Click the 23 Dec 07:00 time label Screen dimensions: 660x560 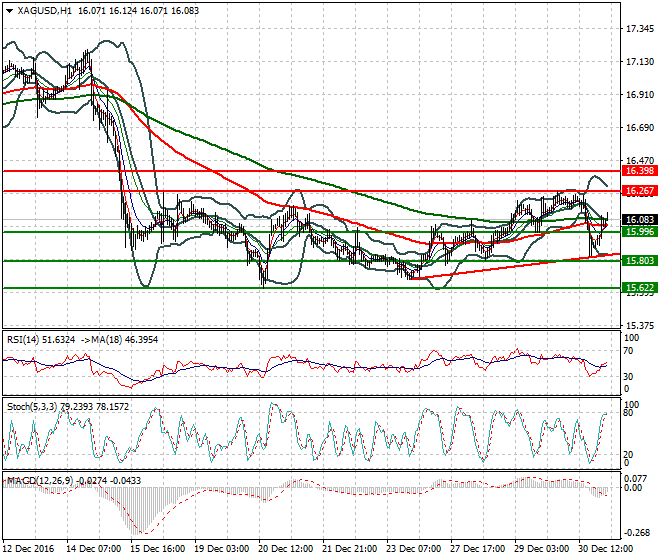tap(413, 549)
